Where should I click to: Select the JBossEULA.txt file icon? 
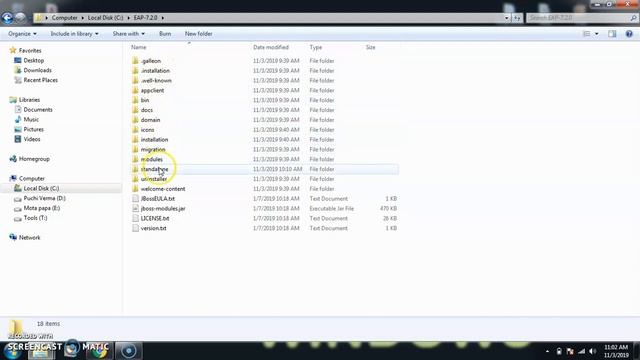pyautogui.click(x=135, y=198)
